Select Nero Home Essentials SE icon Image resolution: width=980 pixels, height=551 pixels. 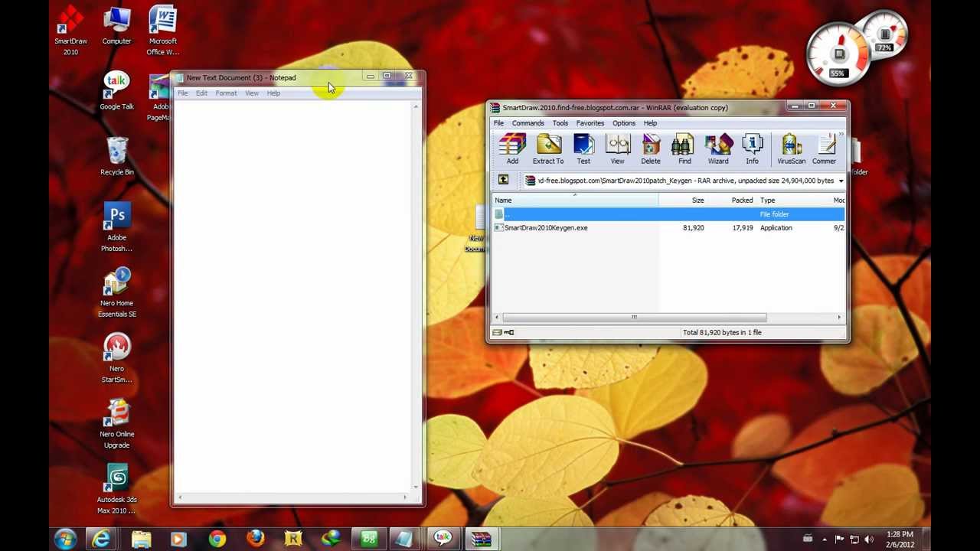(x=116, y=293)
